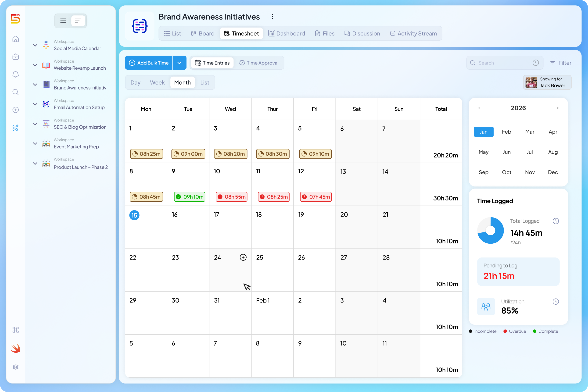Expand Brand Awareness Initiatives workspace chevron
Image resolution: width=588 pixels, height=392 pixels.
(35, 85)
